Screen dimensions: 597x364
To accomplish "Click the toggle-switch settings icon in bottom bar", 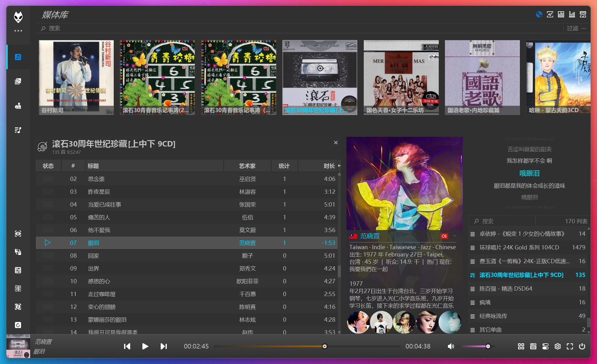I will tap(545, 346).
